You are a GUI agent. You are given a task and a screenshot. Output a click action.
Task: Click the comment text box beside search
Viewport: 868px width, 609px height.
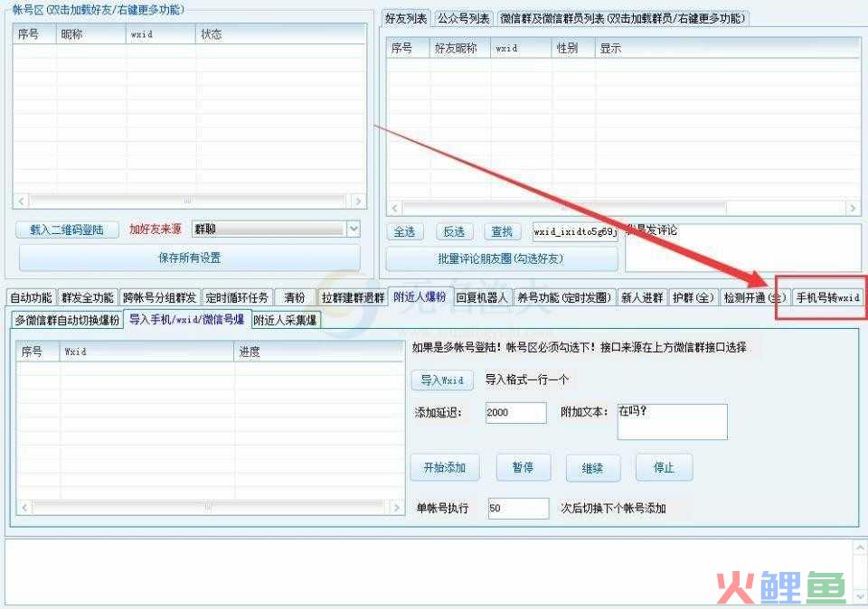[742, 248]
